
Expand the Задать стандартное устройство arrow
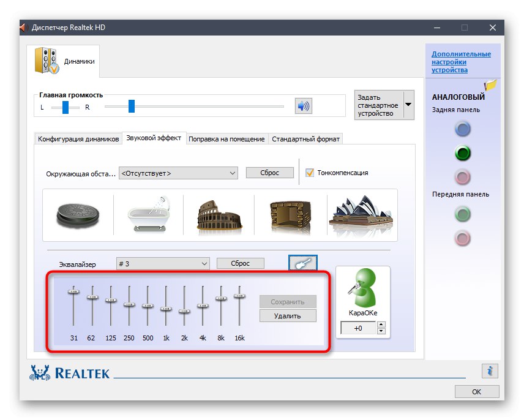(x=408, y=105)
